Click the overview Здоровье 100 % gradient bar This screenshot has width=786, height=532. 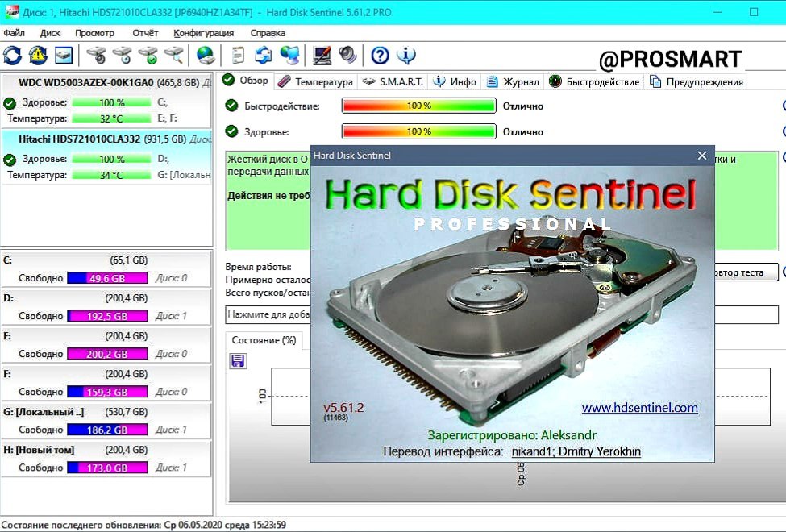point(419,132)
